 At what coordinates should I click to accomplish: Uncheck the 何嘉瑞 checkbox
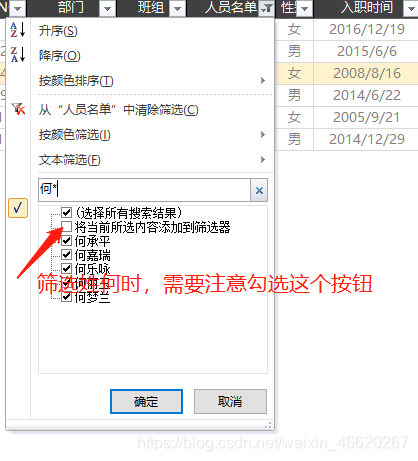click(67, 255)
